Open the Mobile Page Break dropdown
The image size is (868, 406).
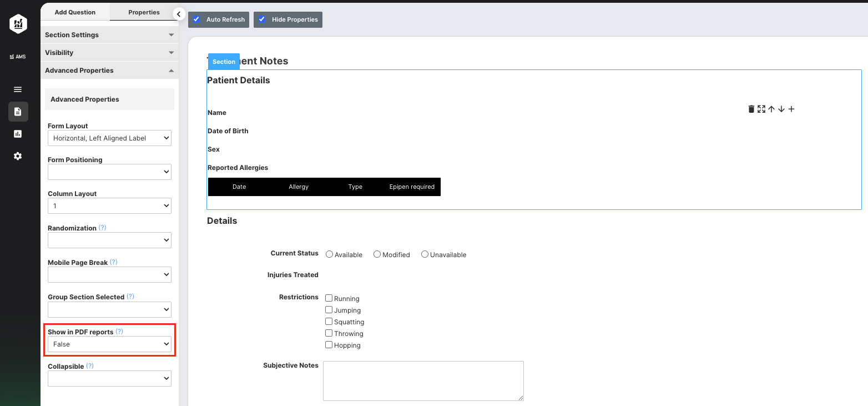click(x=109, y=275)
